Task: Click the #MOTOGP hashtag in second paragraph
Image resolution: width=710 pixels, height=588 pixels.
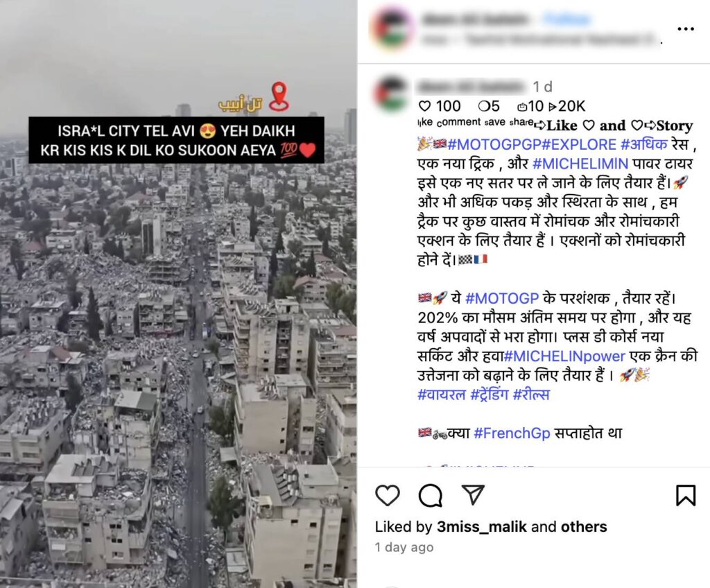Action: [502, 298]
